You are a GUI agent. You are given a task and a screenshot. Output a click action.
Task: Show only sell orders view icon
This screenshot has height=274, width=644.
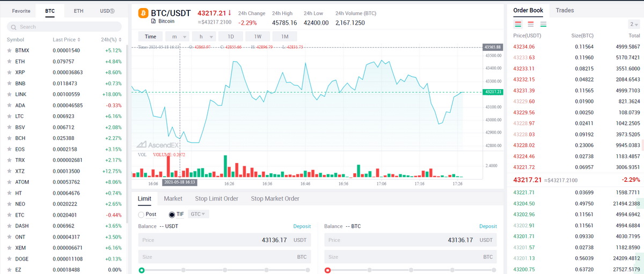[x=530, y=24]
